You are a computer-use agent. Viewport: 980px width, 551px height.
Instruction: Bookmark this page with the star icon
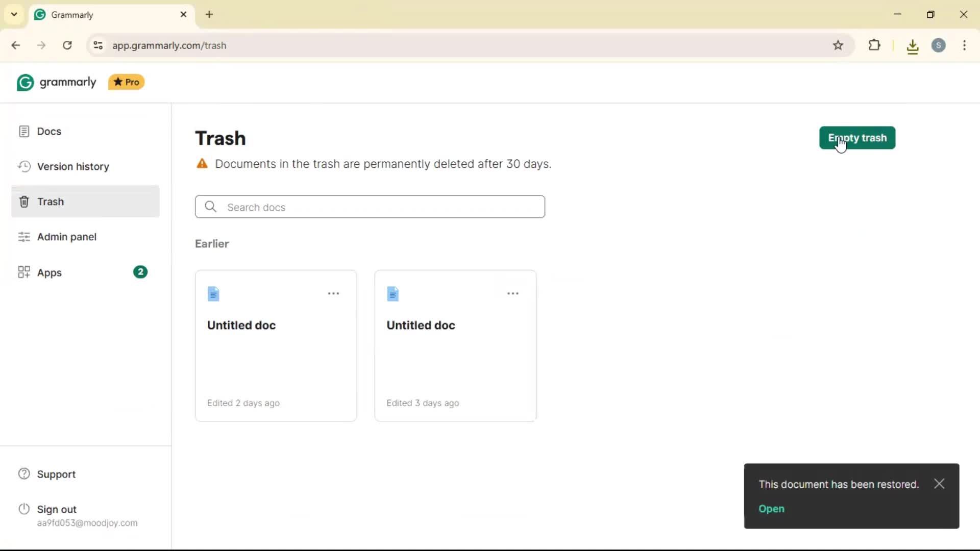click(x=838, y=45)
